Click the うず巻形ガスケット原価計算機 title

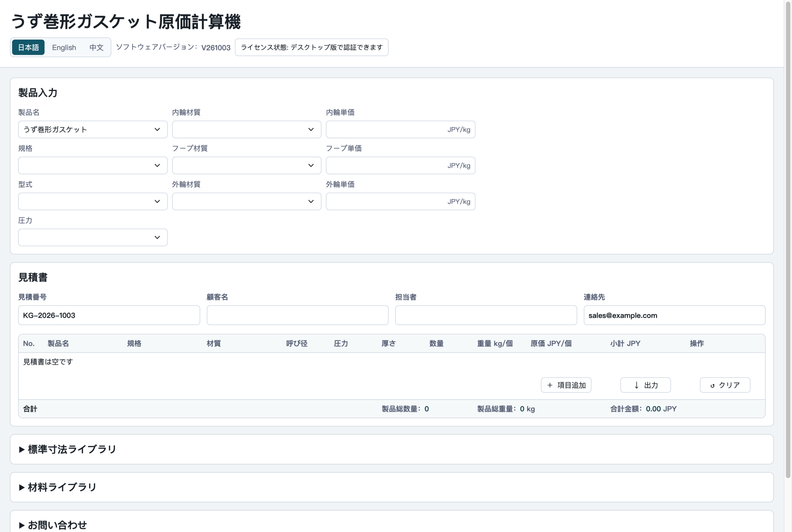tap(126, 21)
